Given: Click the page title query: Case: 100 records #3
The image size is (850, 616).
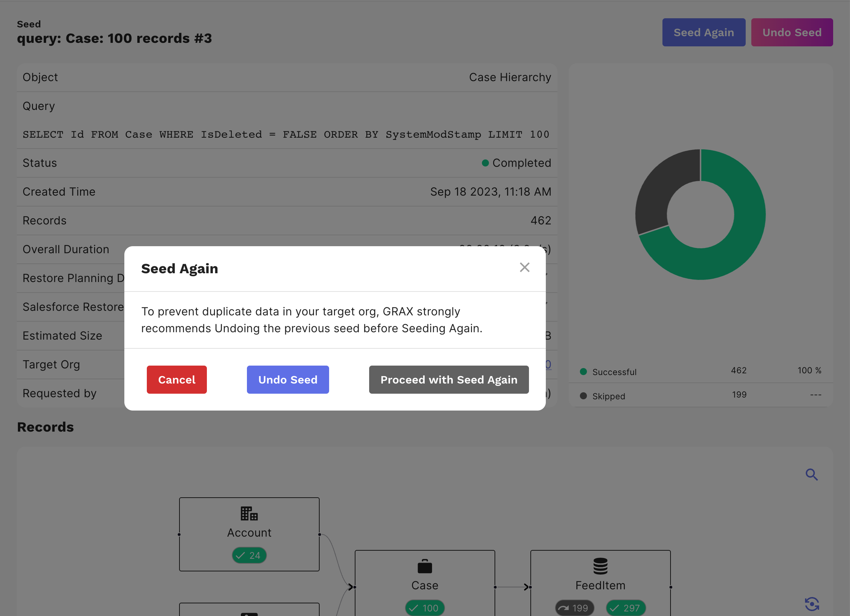Looking at the screenshot, I should tap(114, 38).
